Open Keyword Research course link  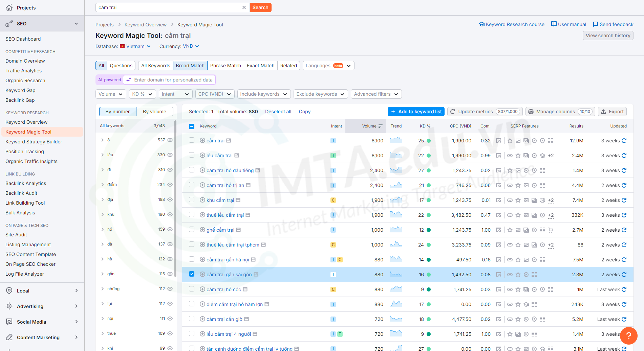(512, 24)
